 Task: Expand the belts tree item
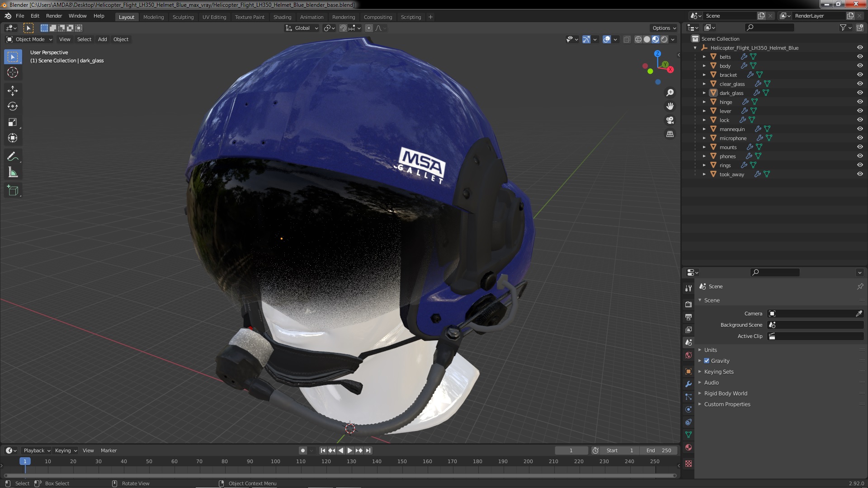click(x=704, y=56)
